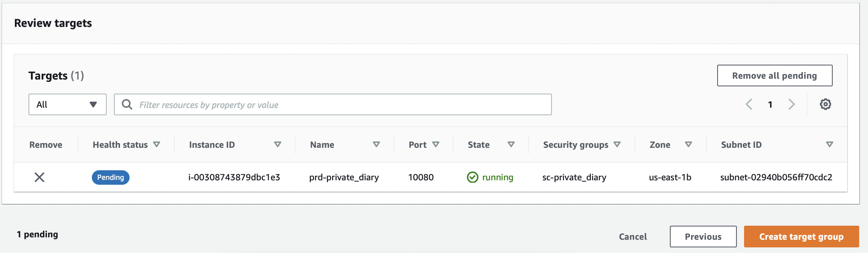The width and height of the screenshot is (868, 253).
Task: Open the All filter dropdown
Action: pyautogui.click(x=67, y=104)
